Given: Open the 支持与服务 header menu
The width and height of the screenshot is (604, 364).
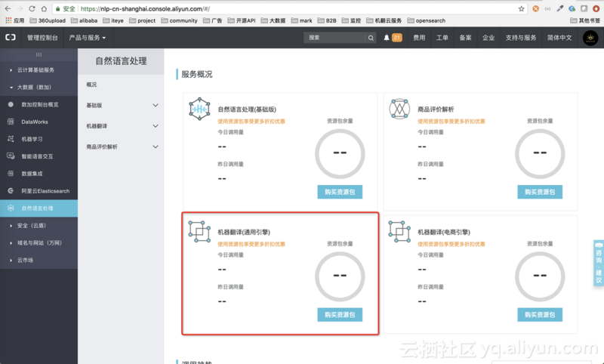Looking at the screenshot, I should tap(521, 37).
